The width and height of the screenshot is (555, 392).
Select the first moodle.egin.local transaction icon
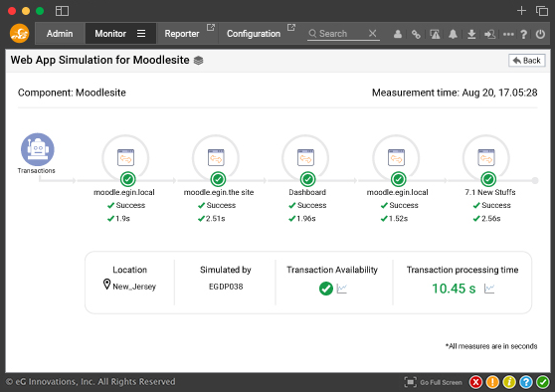125,157
